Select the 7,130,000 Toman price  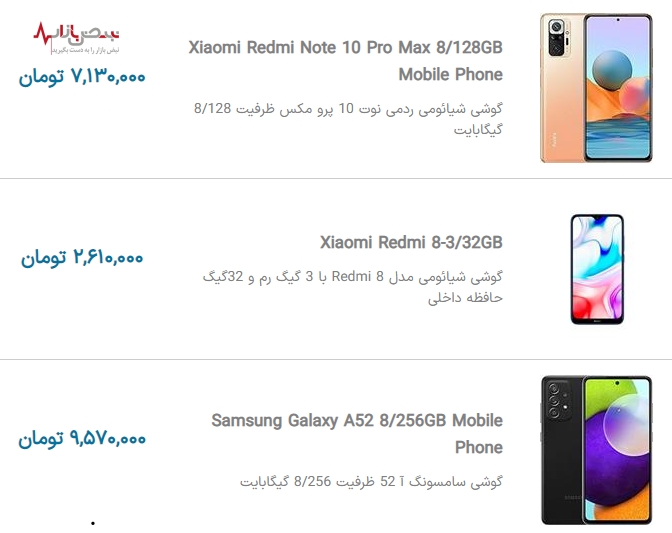pyautogui.click(x=82, y=77)
